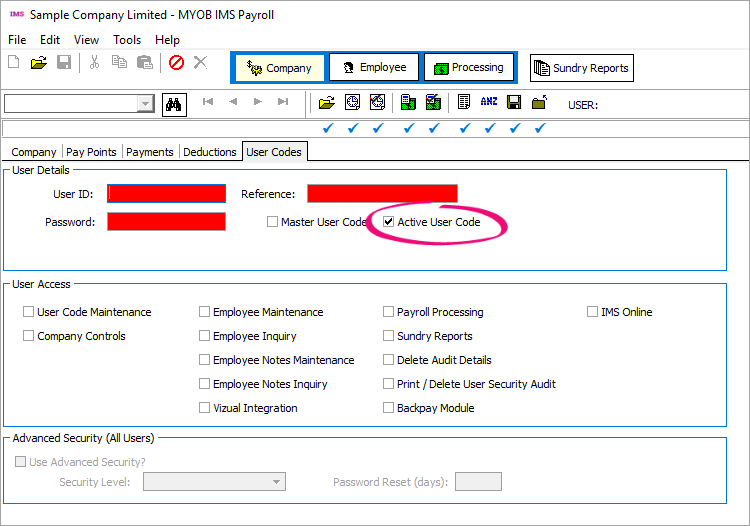750x526 pixels.
Task: Click the binoculars search icon
Action: [x=173, y=103]
